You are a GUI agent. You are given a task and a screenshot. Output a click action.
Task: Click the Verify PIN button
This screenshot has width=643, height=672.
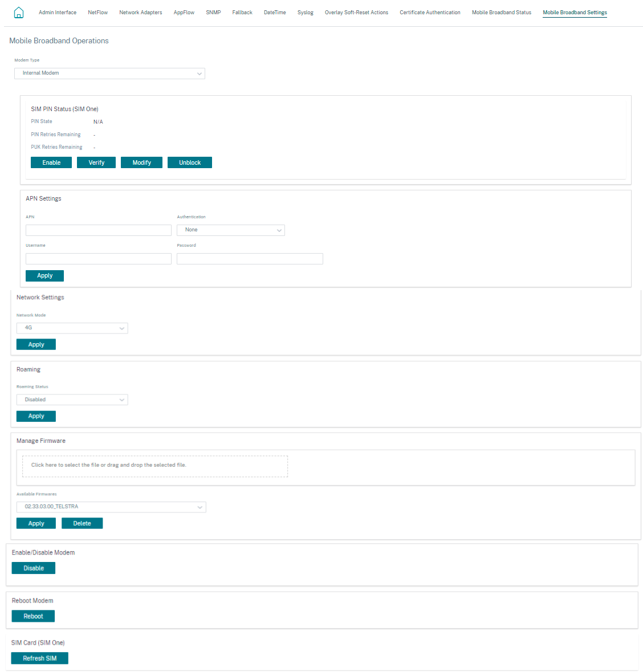coord(96,162)
